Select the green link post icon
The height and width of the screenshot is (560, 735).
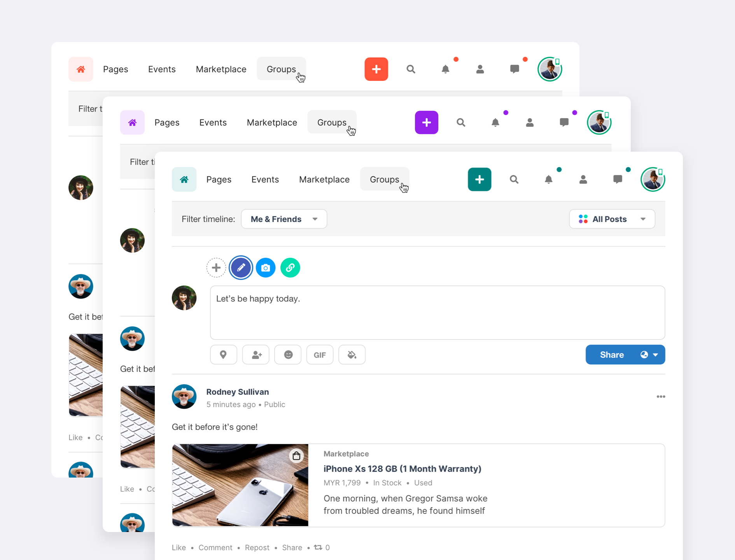point(290,268)
